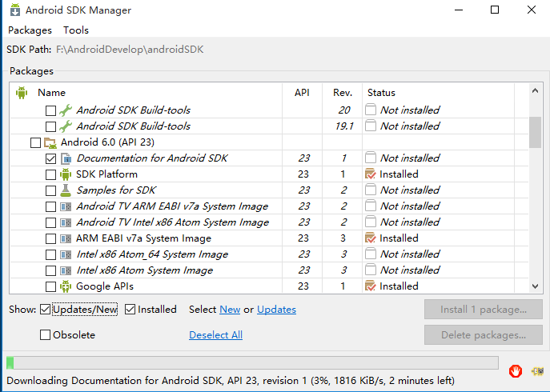Click the Rev. column header

point(343,93)
